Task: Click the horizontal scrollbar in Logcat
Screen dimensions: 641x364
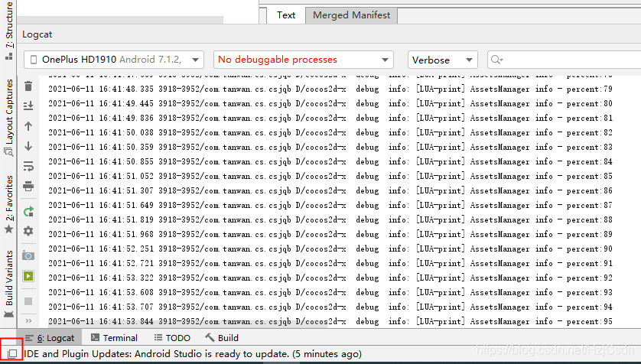Action: coord(188,325)
